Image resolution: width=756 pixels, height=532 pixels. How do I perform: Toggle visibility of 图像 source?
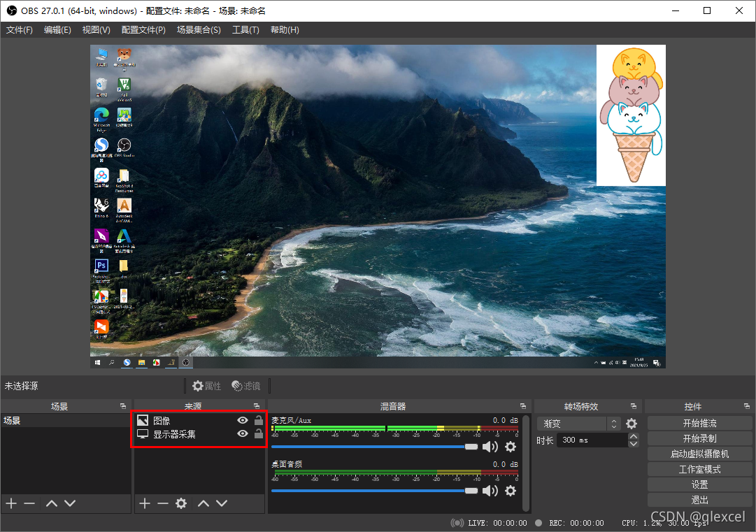(x=243, y=420)
